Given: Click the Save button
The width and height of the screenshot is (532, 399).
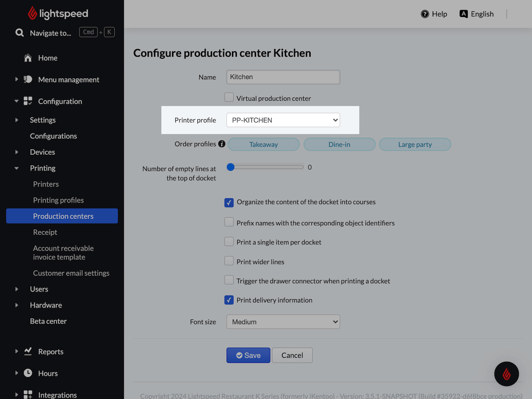Looking at the screenshot, I should (248, 355).
